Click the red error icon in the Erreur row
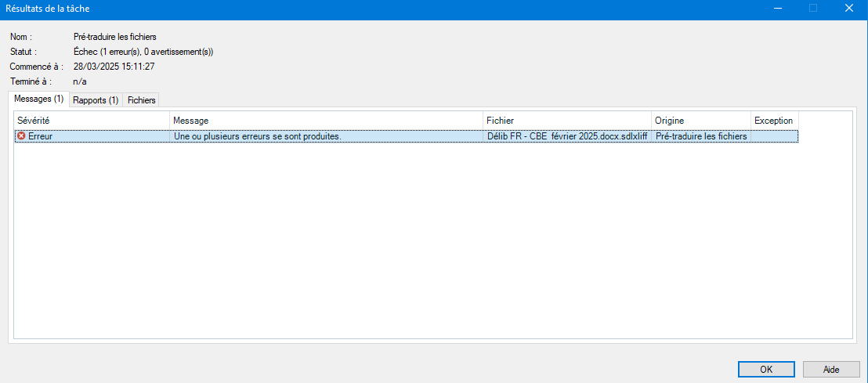The image size is (868, 383). (22, 135)
